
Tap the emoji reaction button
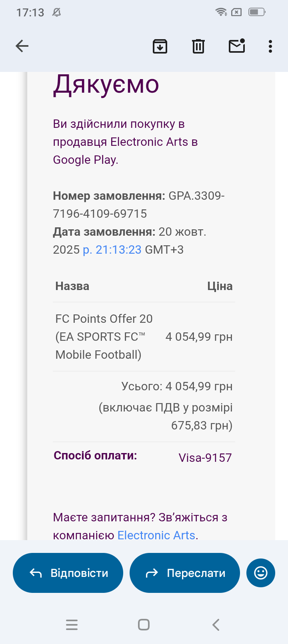[x=261, y=573]
